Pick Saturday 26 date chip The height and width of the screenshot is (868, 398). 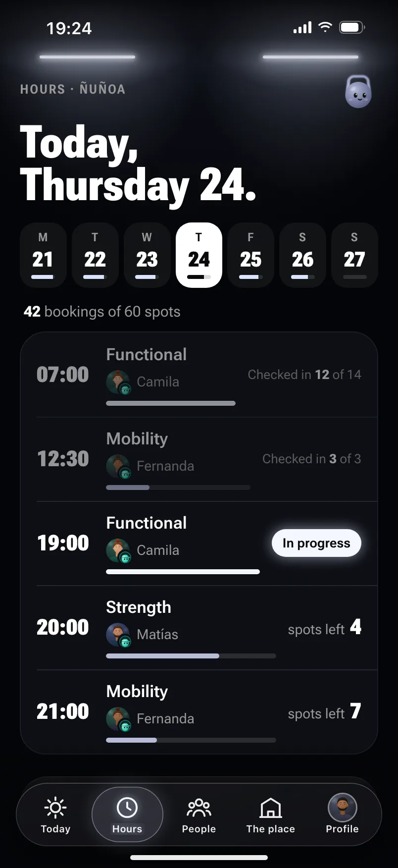click(x=302, y=255)
